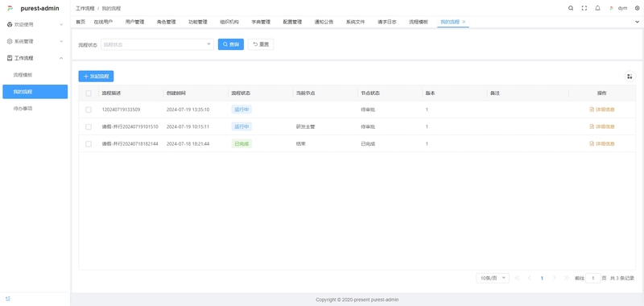Open the notification bell

tap(597, 8)
